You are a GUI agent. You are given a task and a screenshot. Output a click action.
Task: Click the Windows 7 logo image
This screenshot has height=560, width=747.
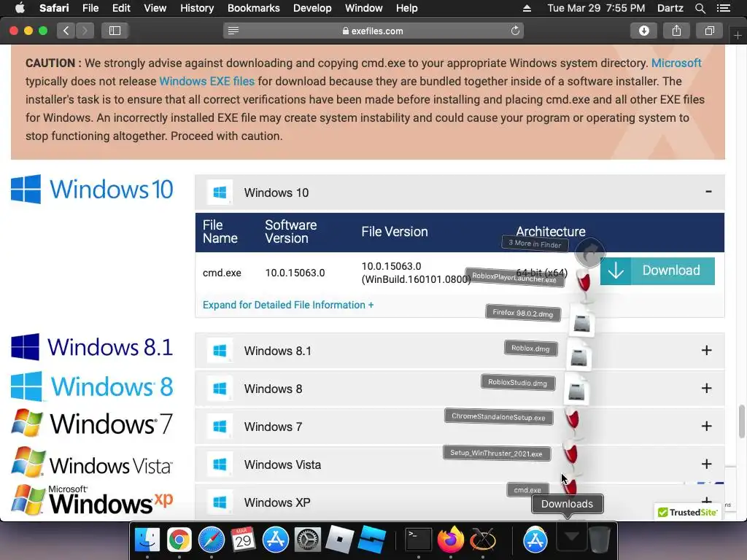tap(92, 424)
